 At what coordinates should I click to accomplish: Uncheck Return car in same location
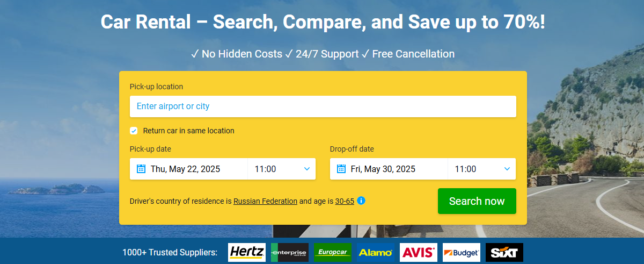point(134,131)
